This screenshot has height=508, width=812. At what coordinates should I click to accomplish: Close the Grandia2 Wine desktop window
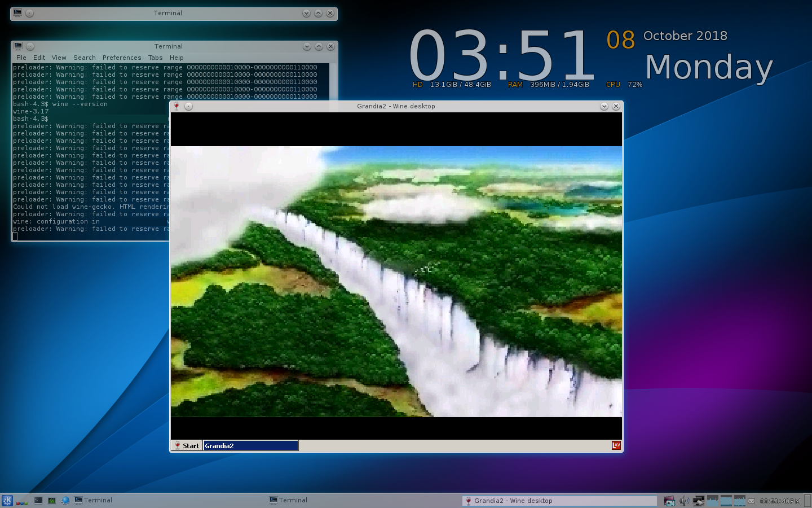pyautogui.click(x=616, y=106)
